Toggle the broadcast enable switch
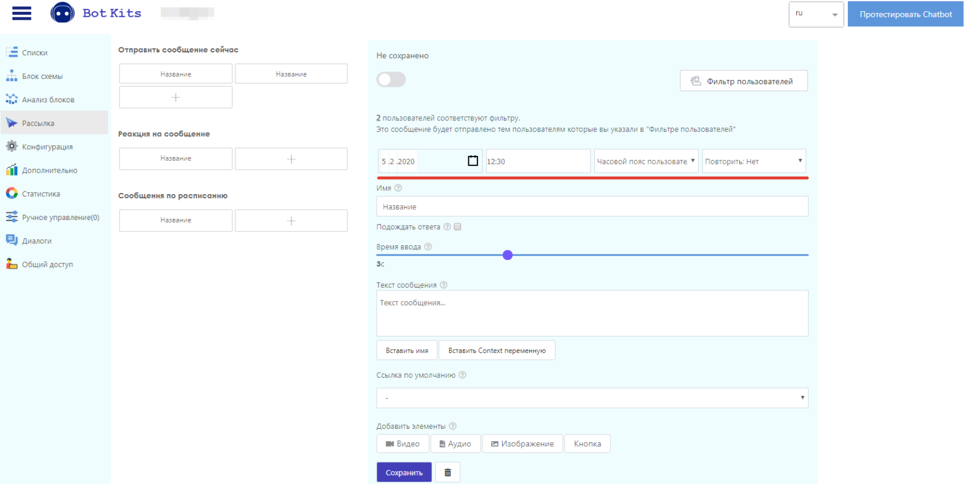Viewport: 980px width, 484px height. [391, 80]
